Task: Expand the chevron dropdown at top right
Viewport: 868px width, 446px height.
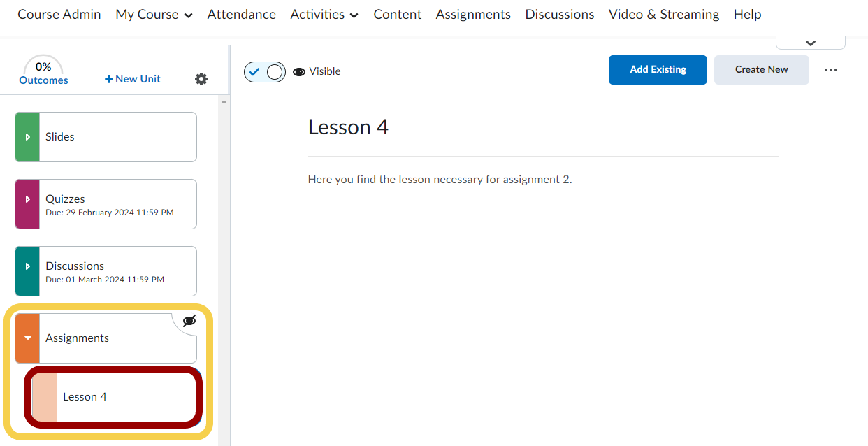Action: point(810,43)
